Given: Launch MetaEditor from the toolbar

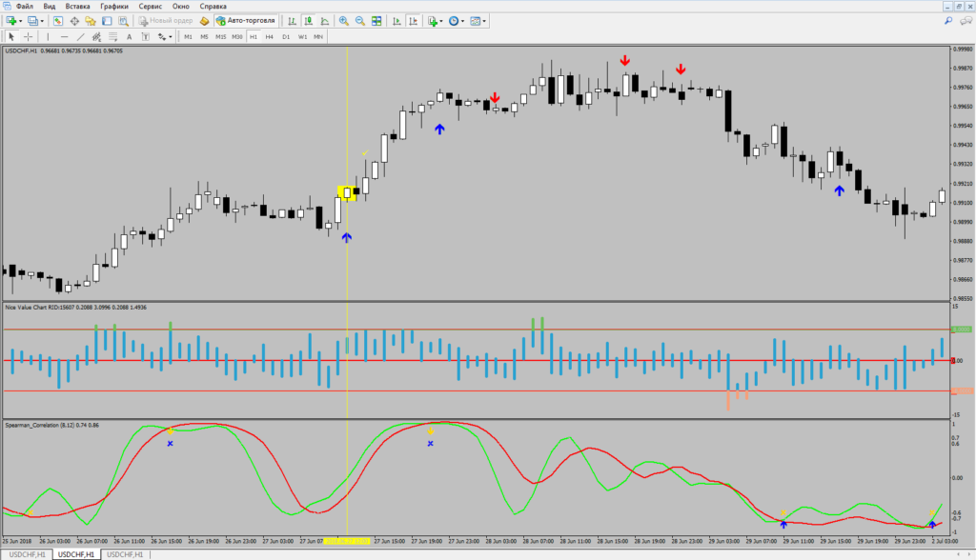Looking at the screenshot, I should pyautogui.click(x=204, y=21).
